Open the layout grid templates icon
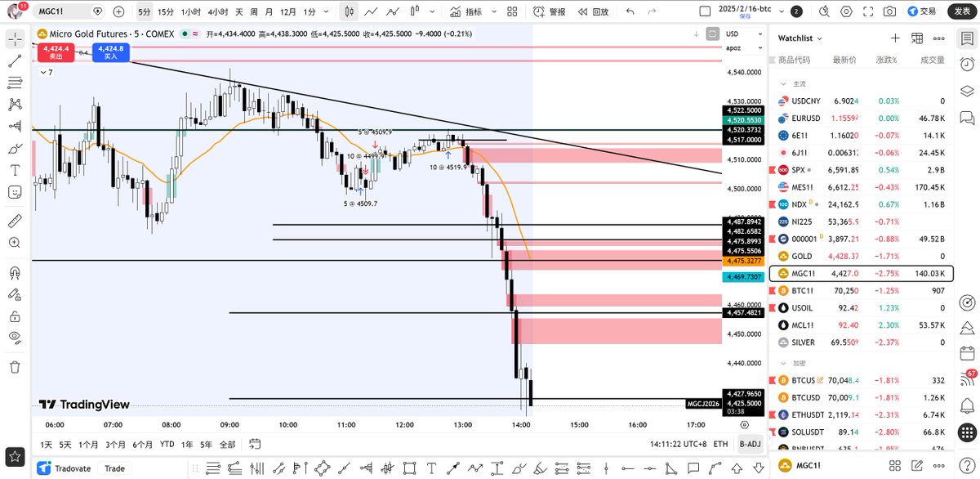980x479 pixels. pyautogui.click(x=511, y=11)
